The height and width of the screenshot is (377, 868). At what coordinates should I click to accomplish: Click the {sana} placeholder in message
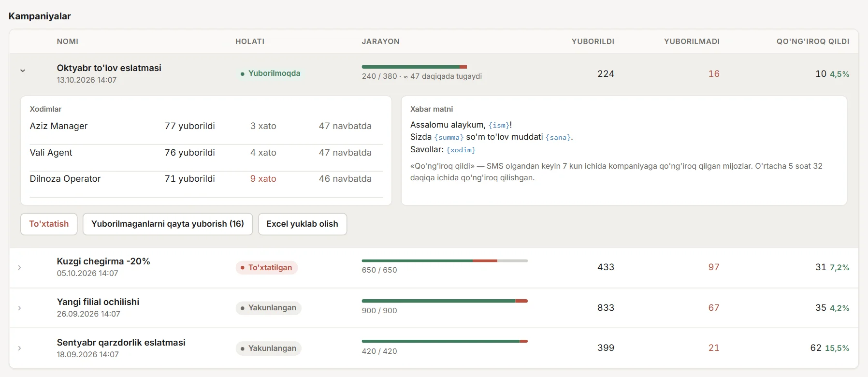tap(558, 137)
